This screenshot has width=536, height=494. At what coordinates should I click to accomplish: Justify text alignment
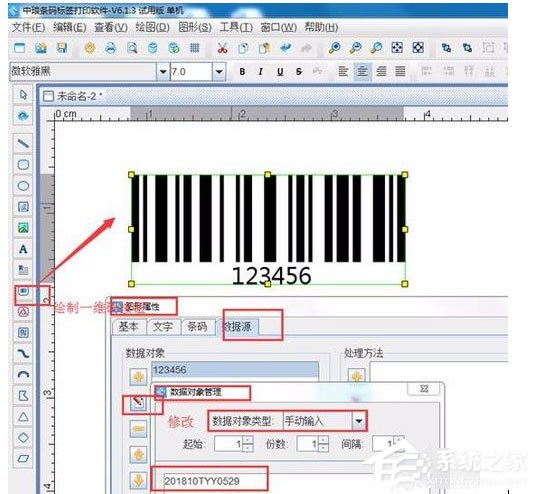400,71
